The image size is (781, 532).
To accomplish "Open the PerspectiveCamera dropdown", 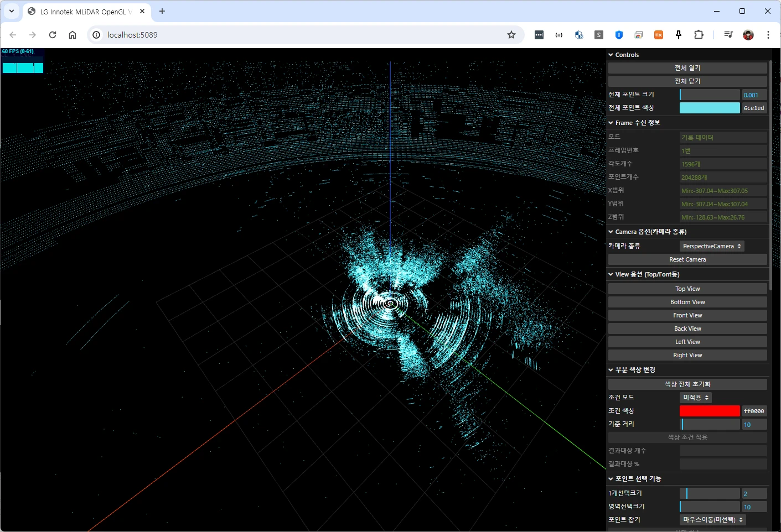I will (712, 246).
